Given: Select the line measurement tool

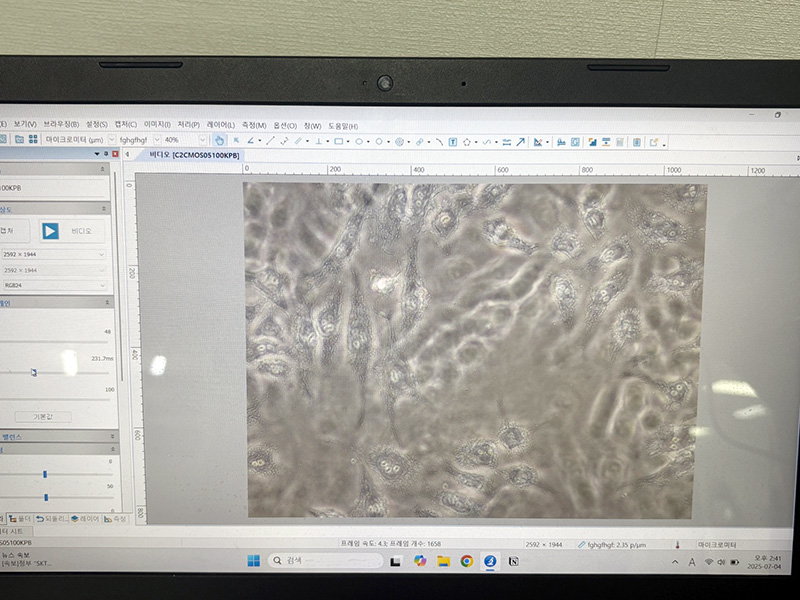Looking at the screenshot, I should click(269, 141).
